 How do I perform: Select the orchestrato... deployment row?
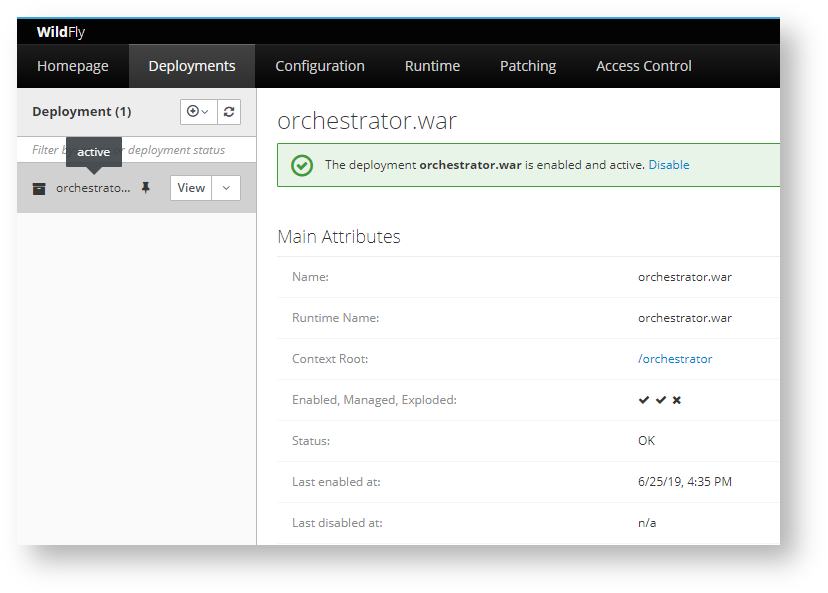pyautogui.click(x=137, y=188)
